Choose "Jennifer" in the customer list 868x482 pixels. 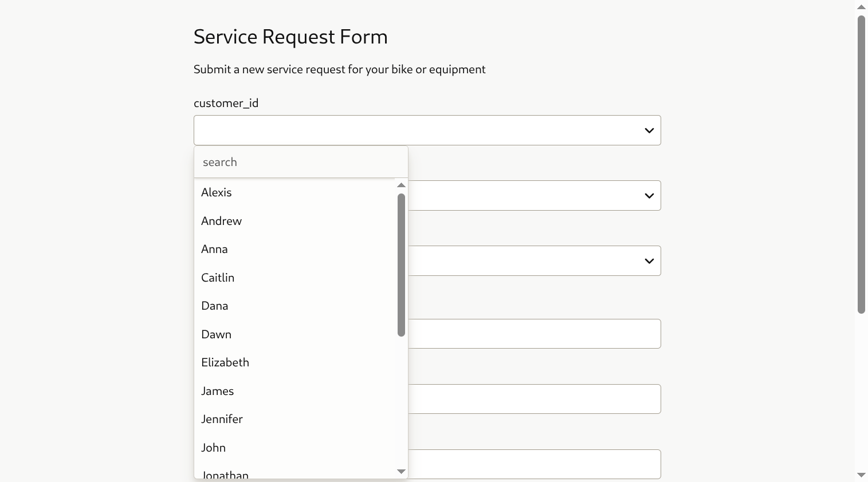[222, 419]
